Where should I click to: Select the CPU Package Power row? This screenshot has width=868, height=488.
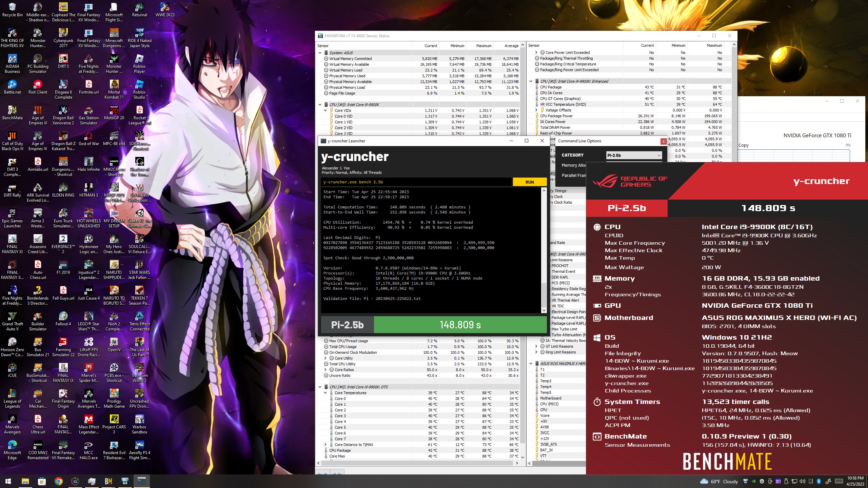(x=629, y=116)
